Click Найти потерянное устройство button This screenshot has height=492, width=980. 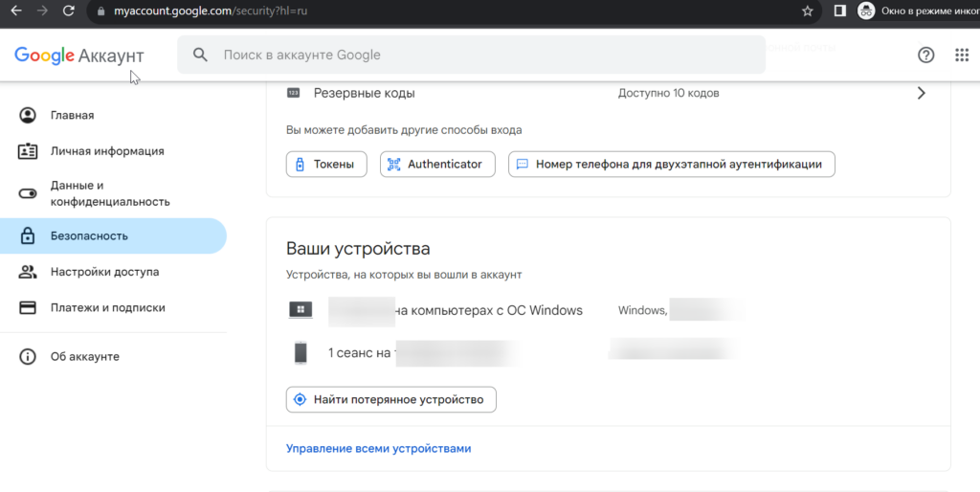pos(391,399)
